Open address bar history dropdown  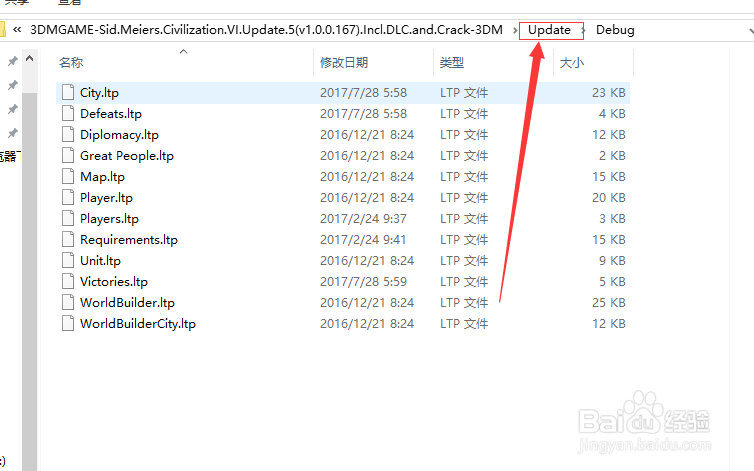pos(751,31)
